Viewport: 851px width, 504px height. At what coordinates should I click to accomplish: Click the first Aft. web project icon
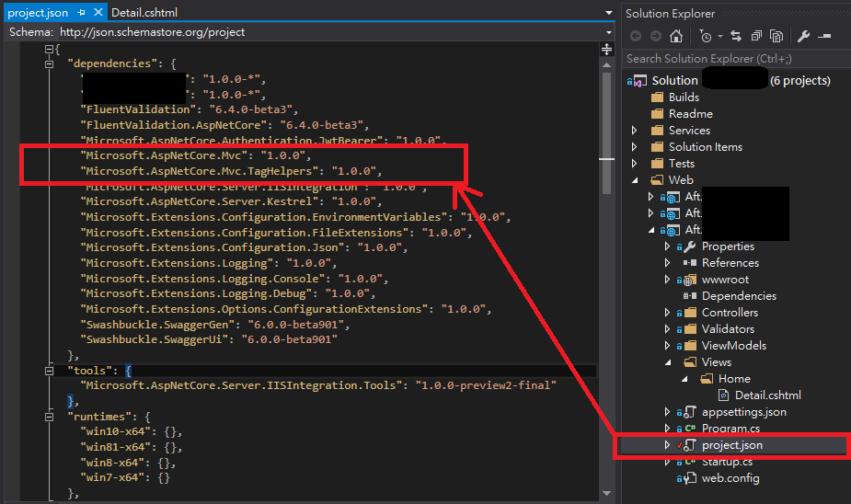[x=673, y=197]
